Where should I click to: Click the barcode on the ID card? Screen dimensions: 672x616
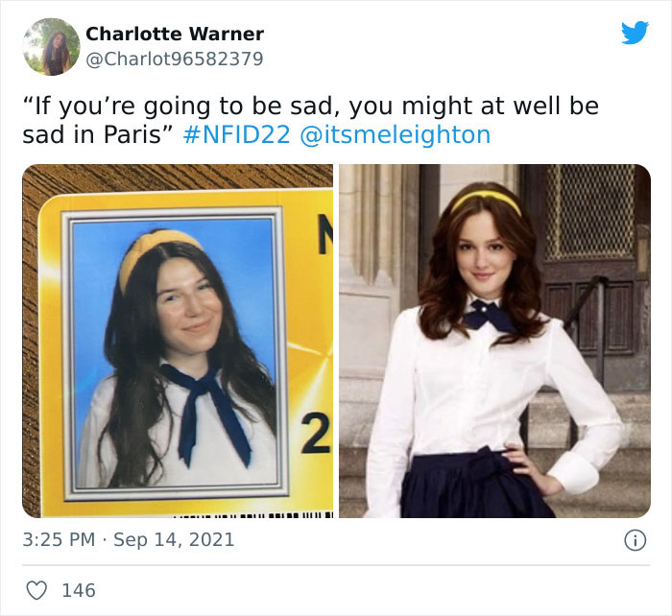252,514
